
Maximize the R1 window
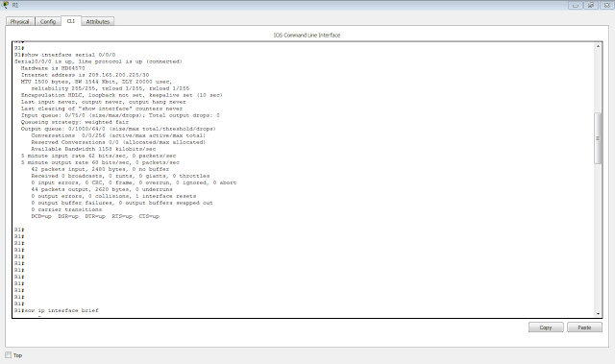coord(591,5)
